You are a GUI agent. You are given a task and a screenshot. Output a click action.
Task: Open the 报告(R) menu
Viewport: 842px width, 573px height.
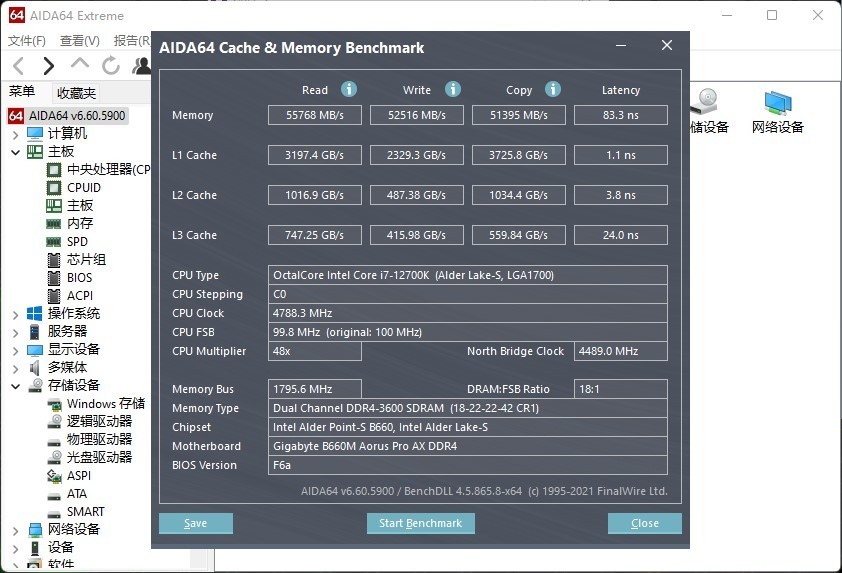click(x=132, y=41)
